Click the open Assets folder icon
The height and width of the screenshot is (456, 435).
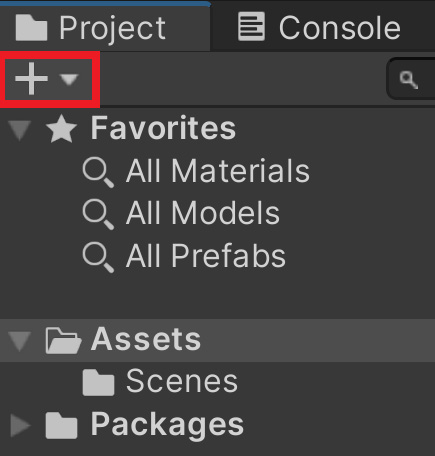(63, 340)
